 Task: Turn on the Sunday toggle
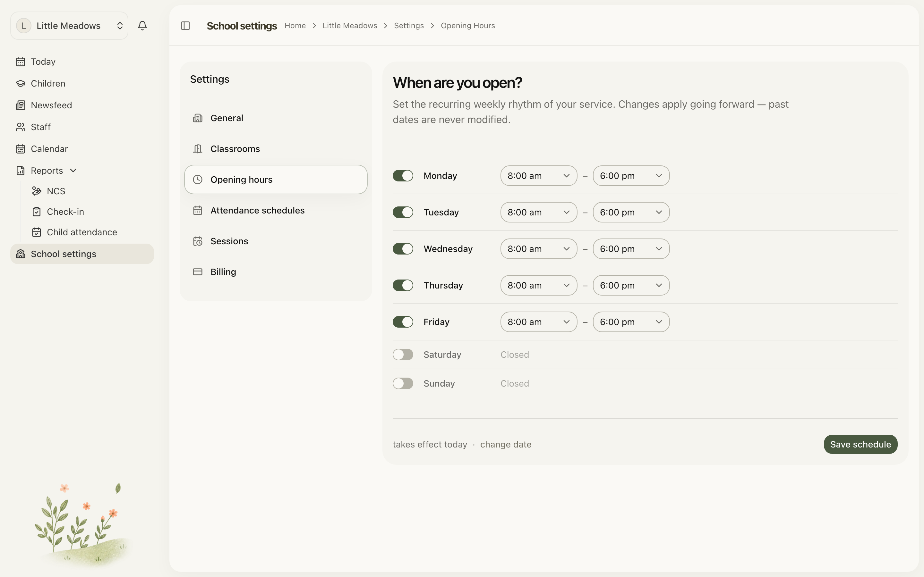pos(403,383)
